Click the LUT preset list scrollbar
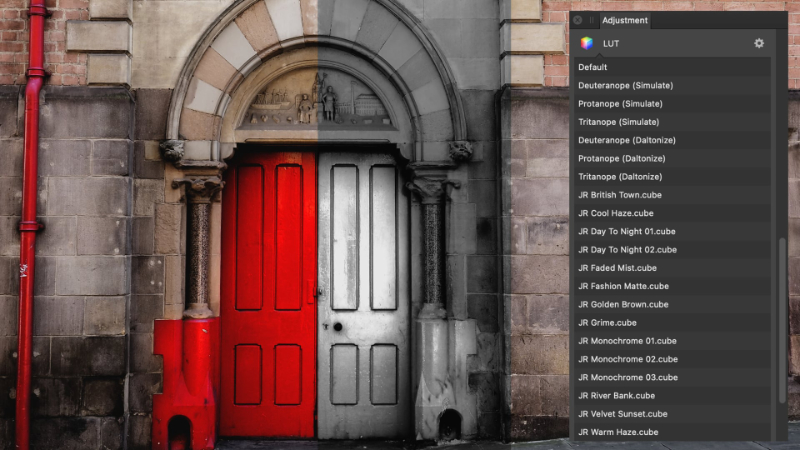800x450 pixels. point(782,320)
